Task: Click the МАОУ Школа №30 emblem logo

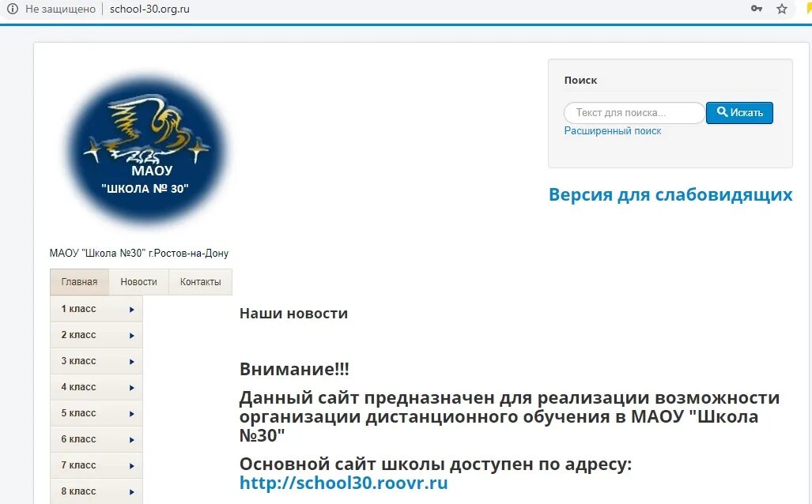Action: [145, 146]
